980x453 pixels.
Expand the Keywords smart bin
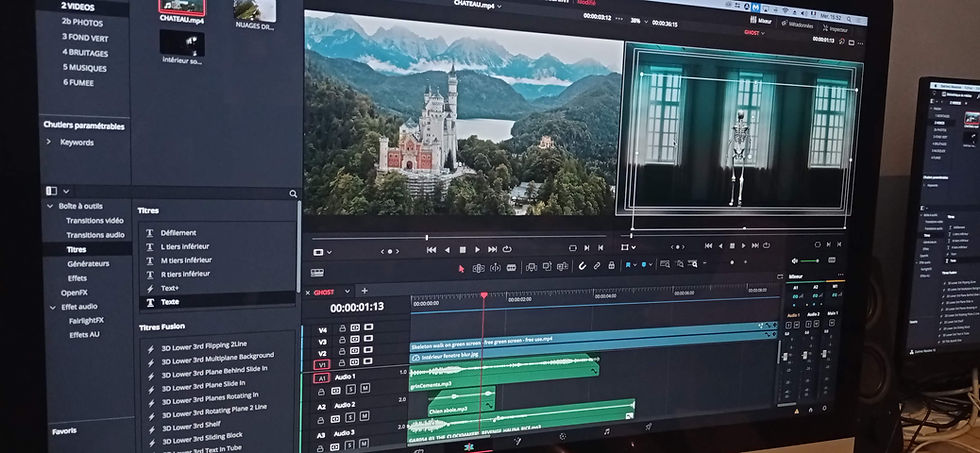pos(49,142)
